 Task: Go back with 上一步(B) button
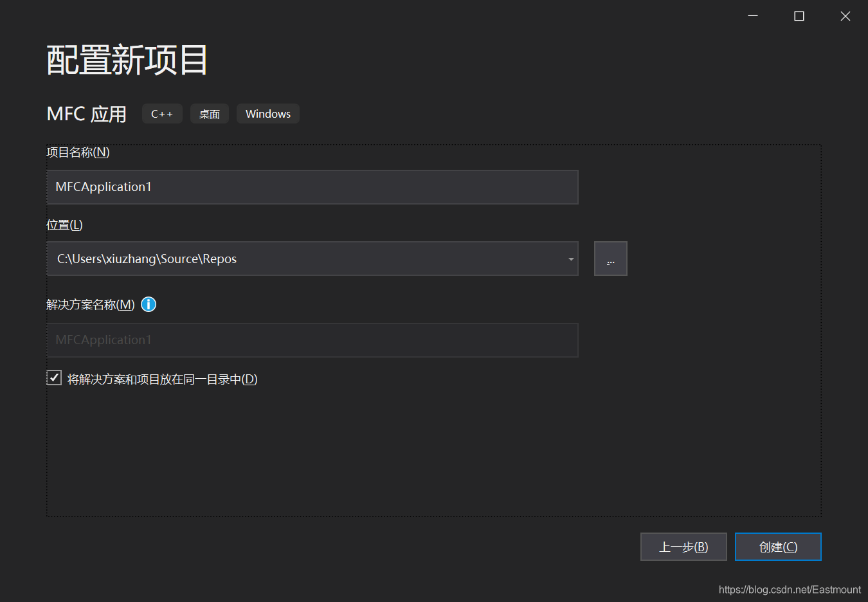(683, 547)
